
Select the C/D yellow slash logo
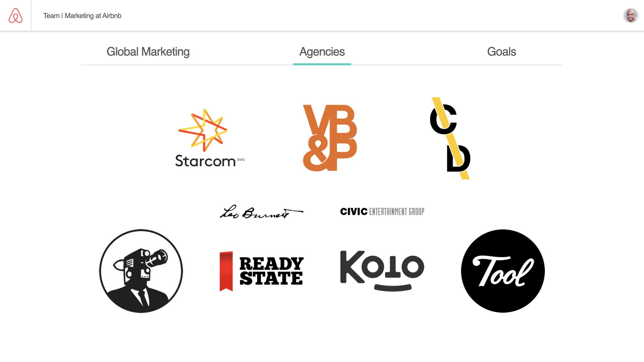click(x=450, y=138)
